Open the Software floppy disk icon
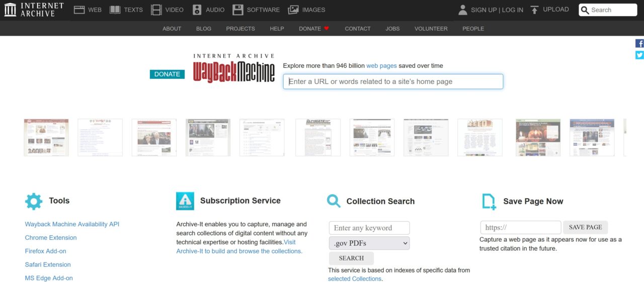Viewport: 644px width, 282px height. (x=238, y=10)
